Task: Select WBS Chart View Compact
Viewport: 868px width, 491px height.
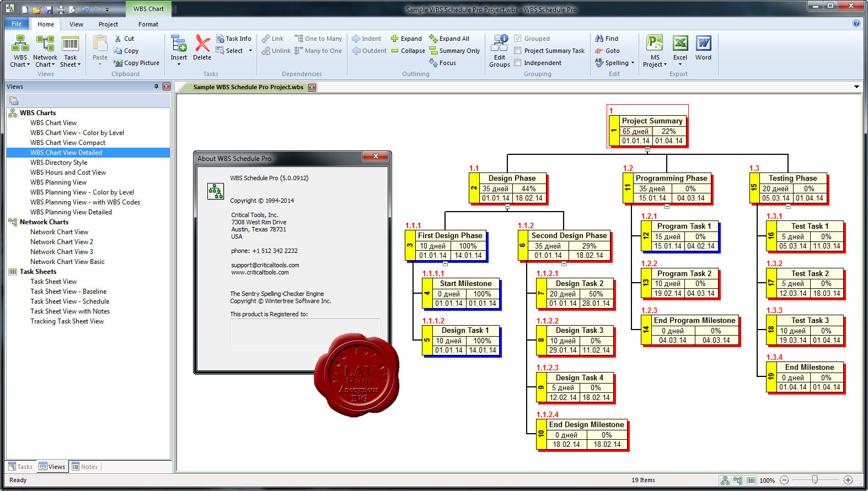Action: coord(68,143)
